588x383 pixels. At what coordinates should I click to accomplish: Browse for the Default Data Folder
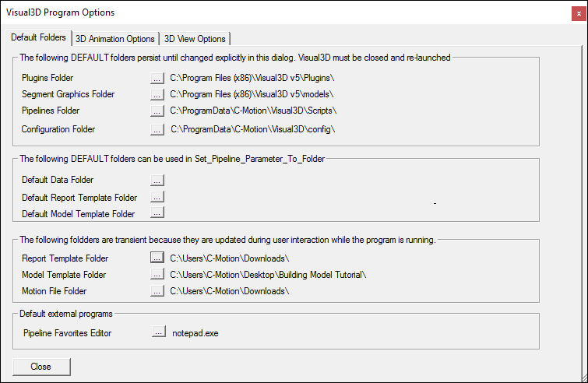pos(157,180)
